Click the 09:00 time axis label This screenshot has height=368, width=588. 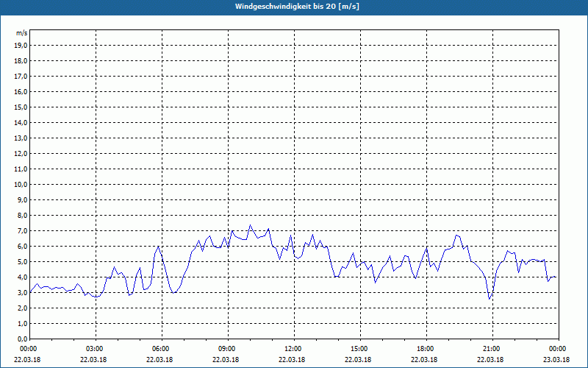pyautogui.click(x=227, y=349)
